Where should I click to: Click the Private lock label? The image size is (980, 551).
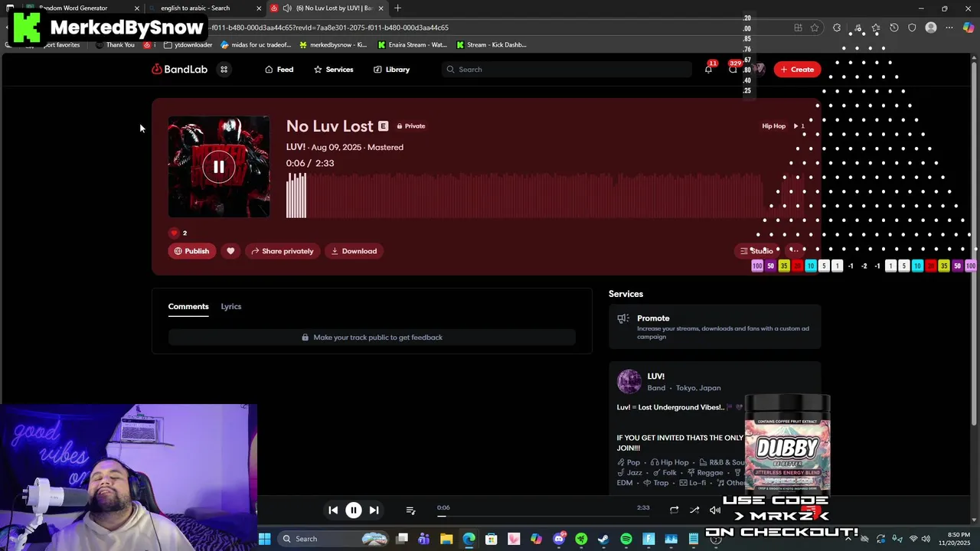[411, 126]
